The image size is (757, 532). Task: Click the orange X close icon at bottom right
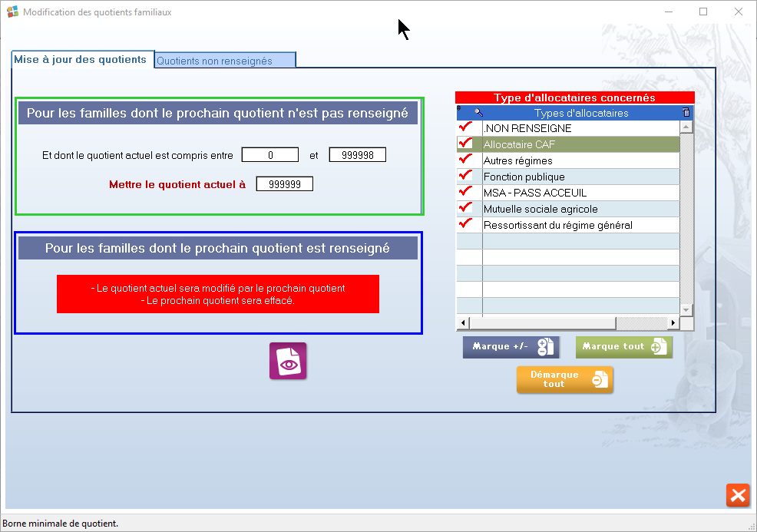click(x=737, y=495)
